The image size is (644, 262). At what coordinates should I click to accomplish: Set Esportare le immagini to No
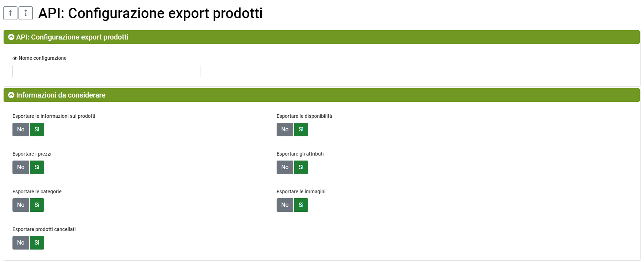click(285, 205)
